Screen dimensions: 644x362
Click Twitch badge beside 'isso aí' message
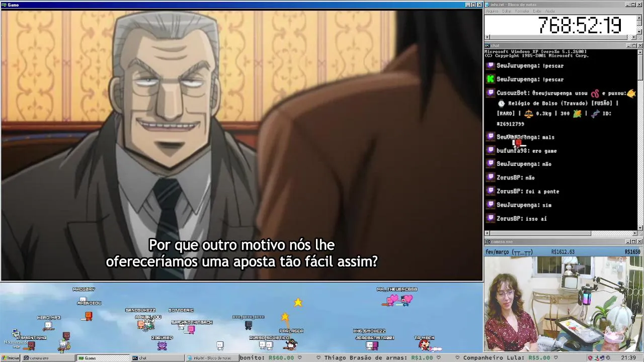(x=491, y=218)
